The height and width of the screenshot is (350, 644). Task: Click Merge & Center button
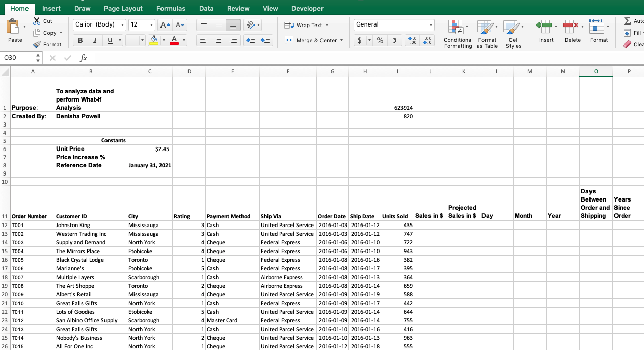313,40
